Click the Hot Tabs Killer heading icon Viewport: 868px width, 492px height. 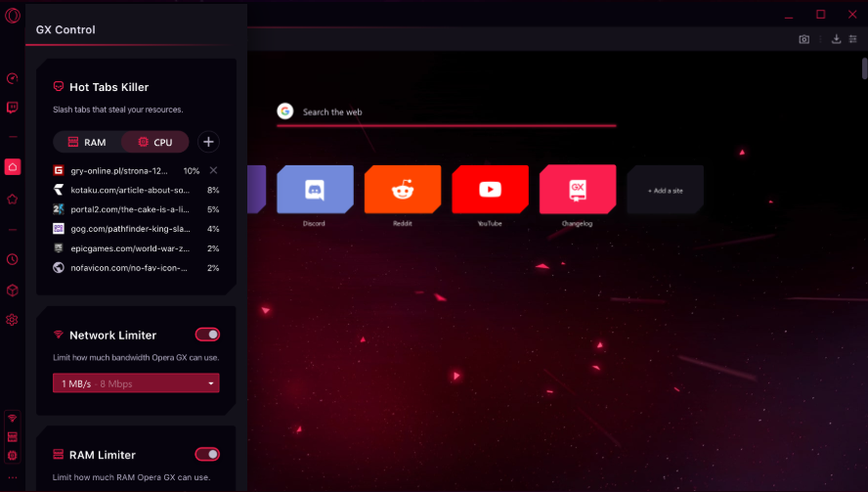(x=58, y=86)
